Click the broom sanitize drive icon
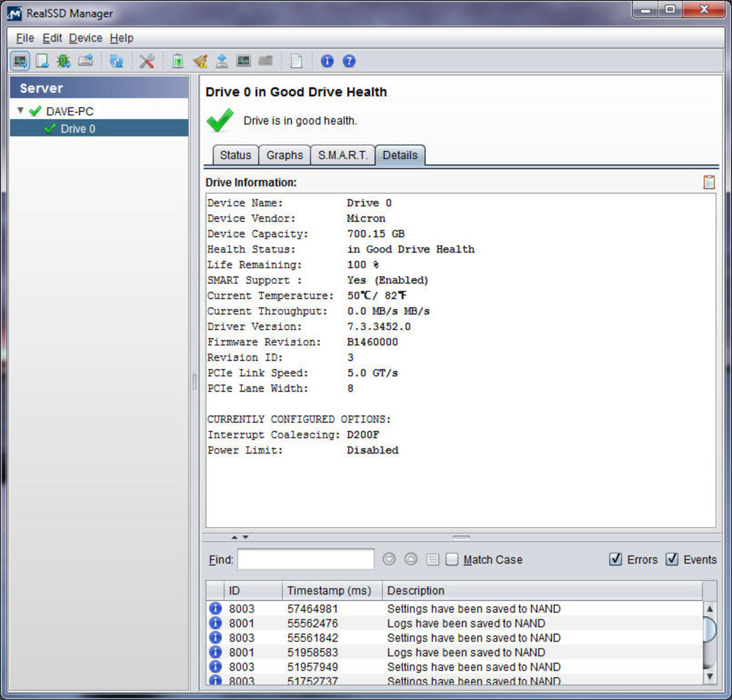The height and width of the screenshot is (700, 732). pyautogui.click(x=200, y=61)
